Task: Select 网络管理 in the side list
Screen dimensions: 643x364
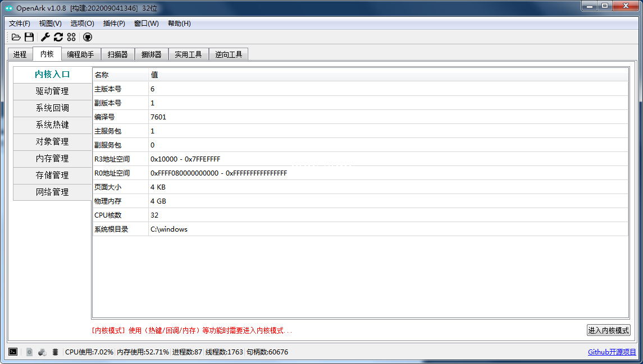Action: pos(52,192)
